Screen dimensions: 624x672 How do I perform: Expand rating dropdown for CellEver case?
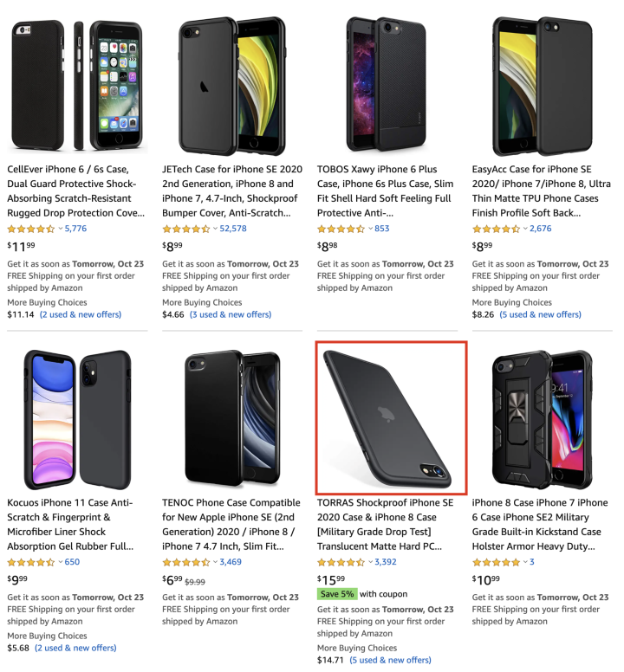point(61,229)
